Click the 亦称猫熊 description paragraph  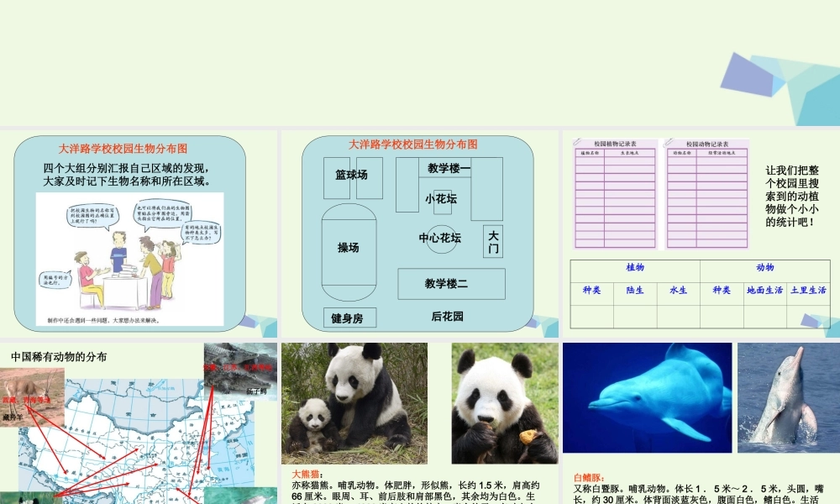click(416, 494)
